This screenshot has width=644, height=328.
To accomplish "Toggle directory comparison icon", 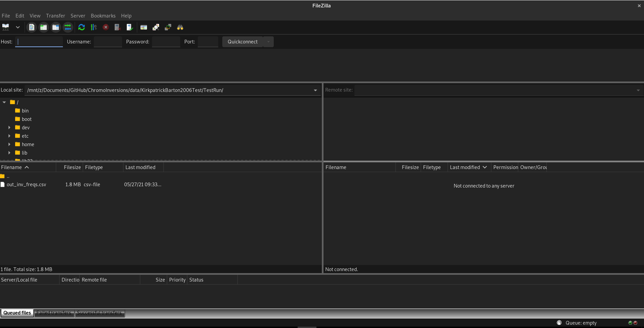I will click(x=156, y=27).
